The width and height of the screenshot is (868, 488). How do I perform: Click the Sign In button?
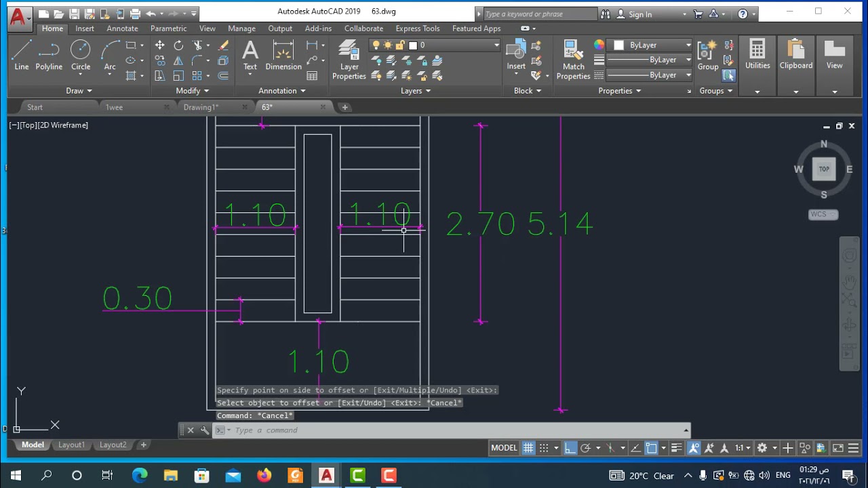634,14
